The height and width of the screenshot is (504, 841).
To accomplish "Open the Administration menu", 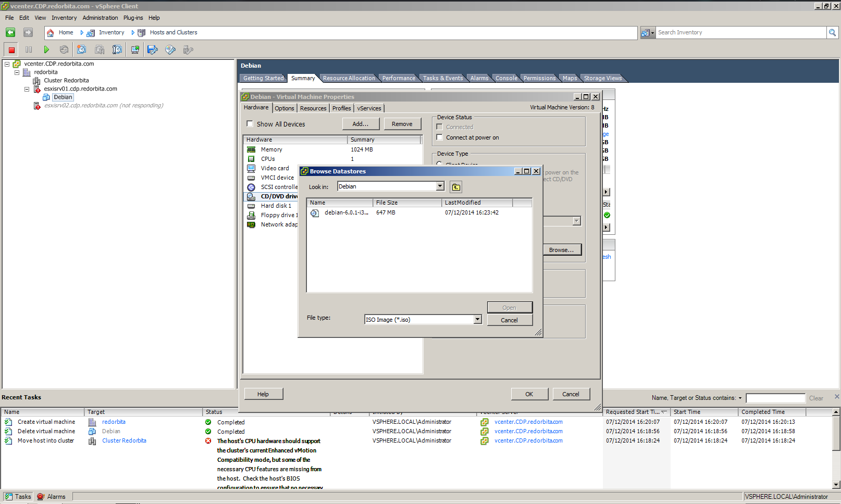I will (x=100, y=18).
